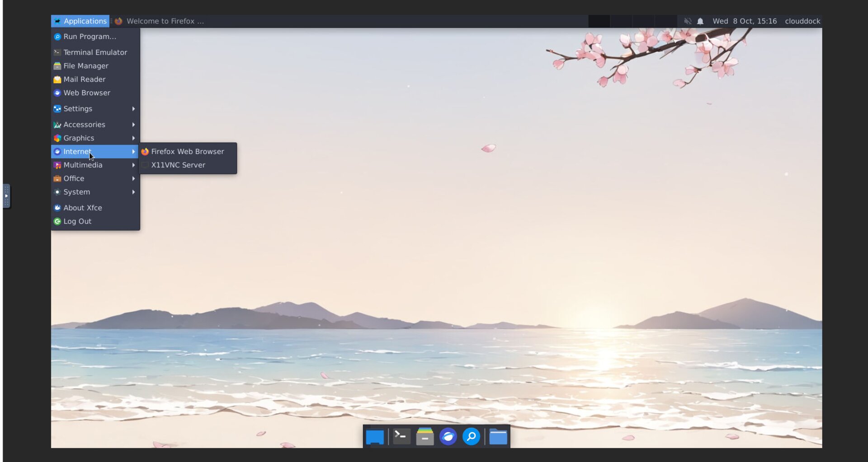Select Log Out from the menu
The width and height of the screenshot is (868, 462).
pos(77,221)
